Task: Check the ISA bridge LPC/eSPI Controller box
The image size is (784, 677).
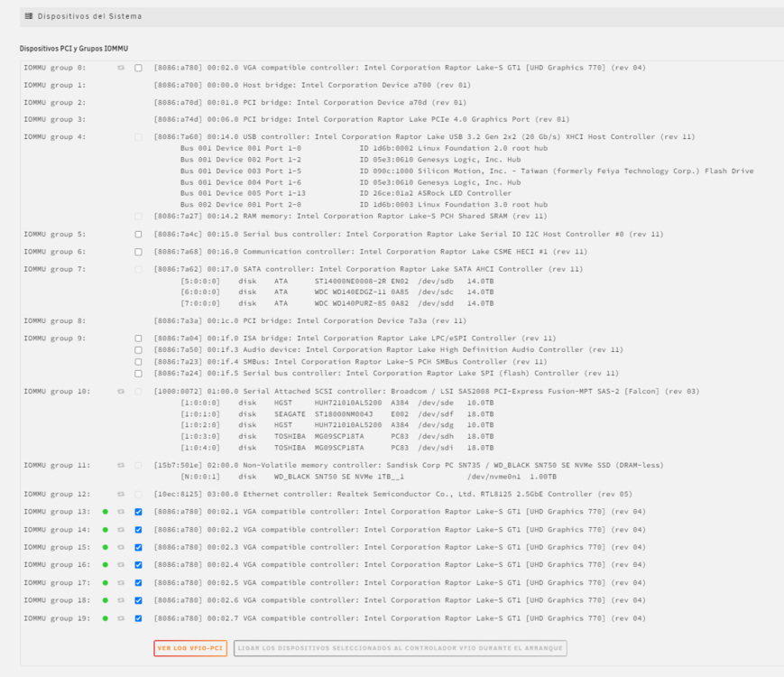Action: pos(139,338)
